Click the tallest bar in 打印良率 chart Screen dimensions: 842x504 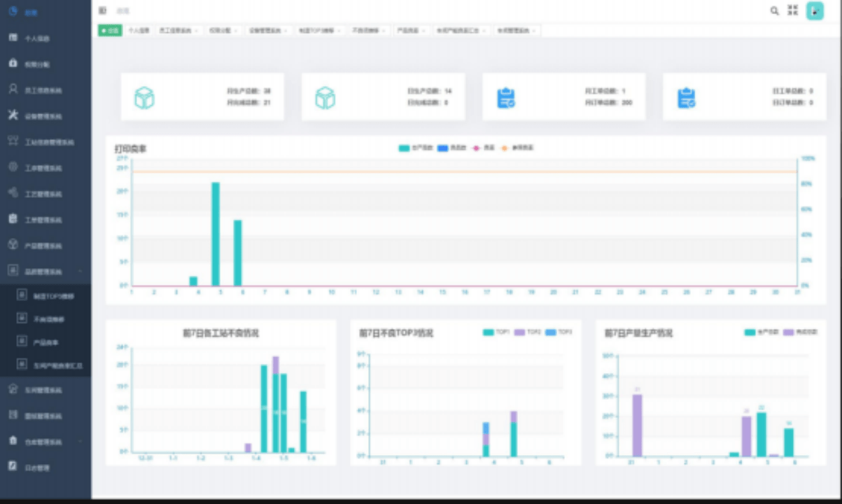[216, 233]
